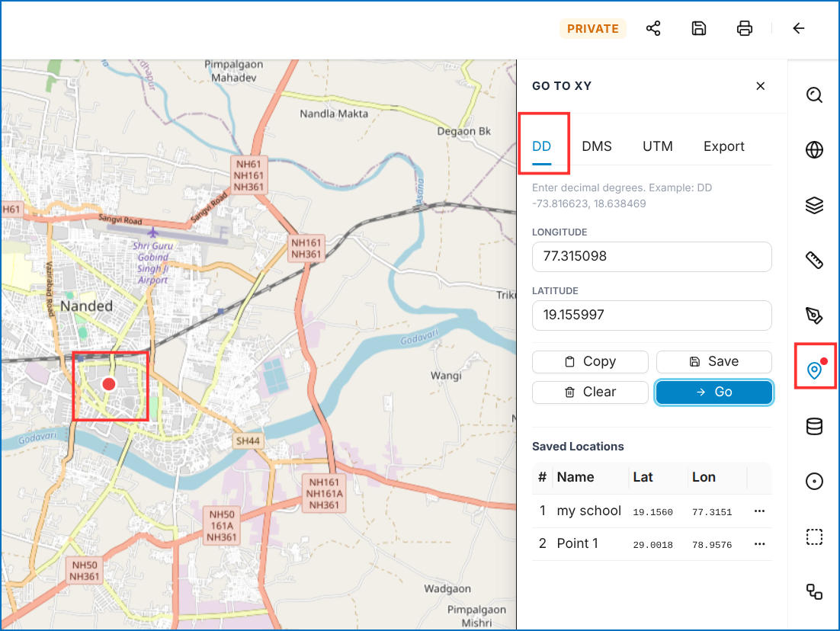Open the layers tool in sidebar
Screen dimensions: 840x631
[814, 205]
